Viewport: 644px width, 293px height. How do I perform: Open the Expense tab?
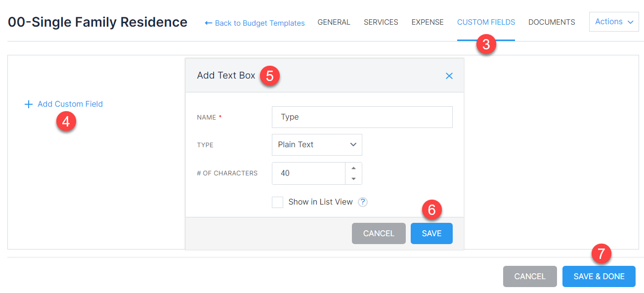428,22
